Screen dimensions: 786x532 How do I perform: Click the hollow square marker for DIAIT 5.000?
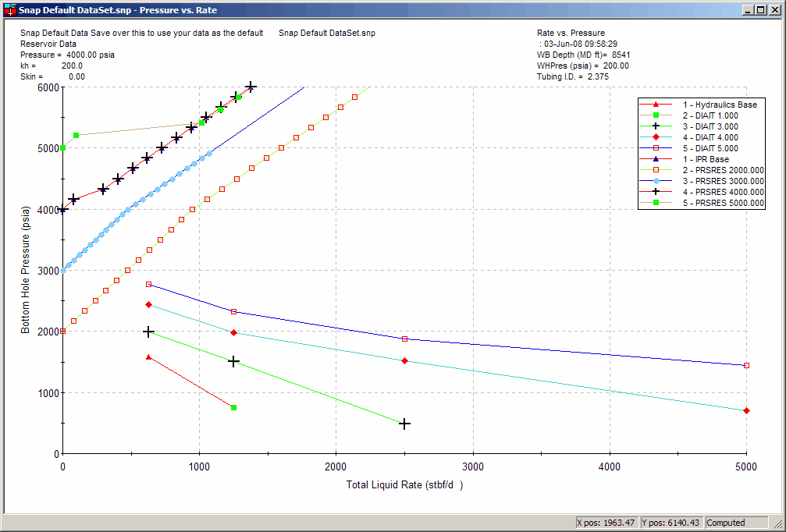click(656, 148)
